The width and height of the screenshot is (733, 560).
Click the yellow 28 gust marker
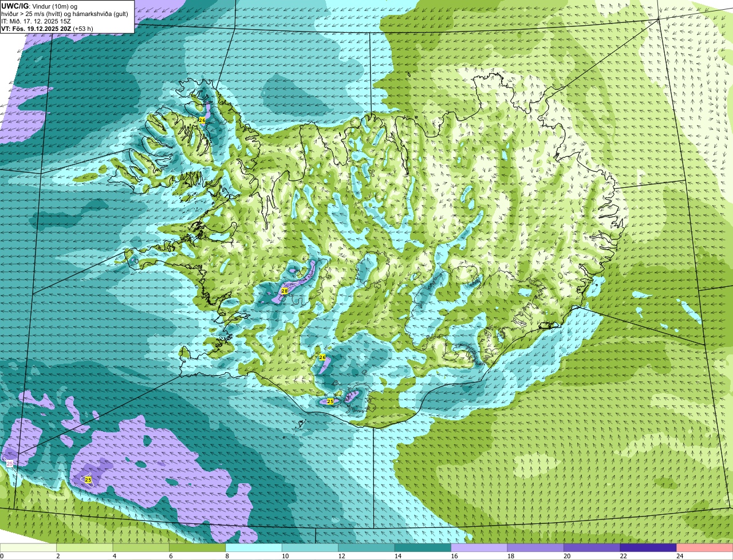click(285, 291)
